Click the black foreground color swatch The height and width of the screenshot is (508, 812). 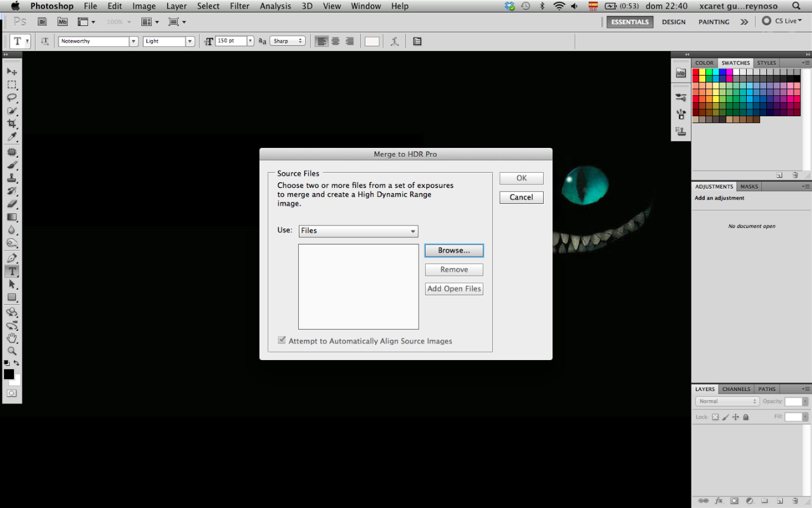(9, 374)
